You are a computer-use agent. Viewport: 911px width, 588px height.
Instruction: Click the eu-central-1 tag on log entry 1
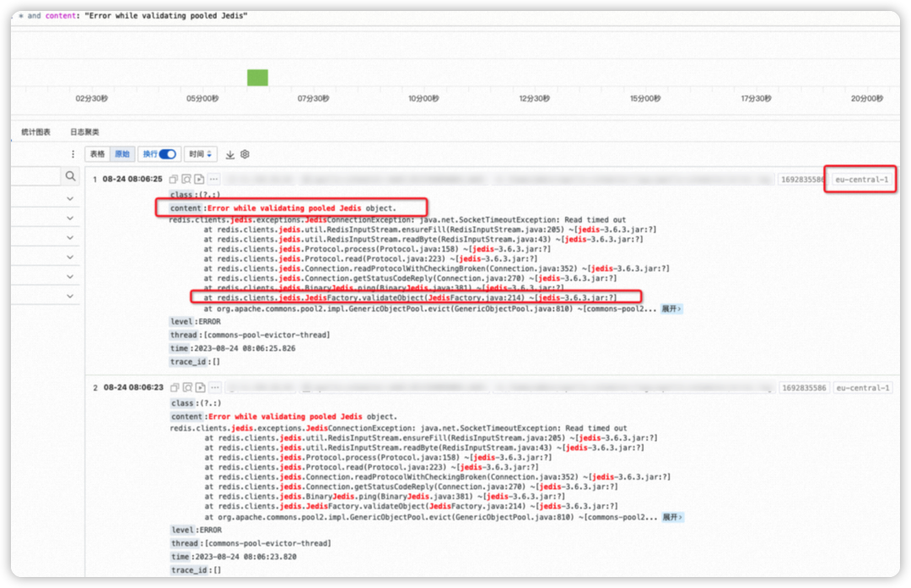[x=861, y=180]
